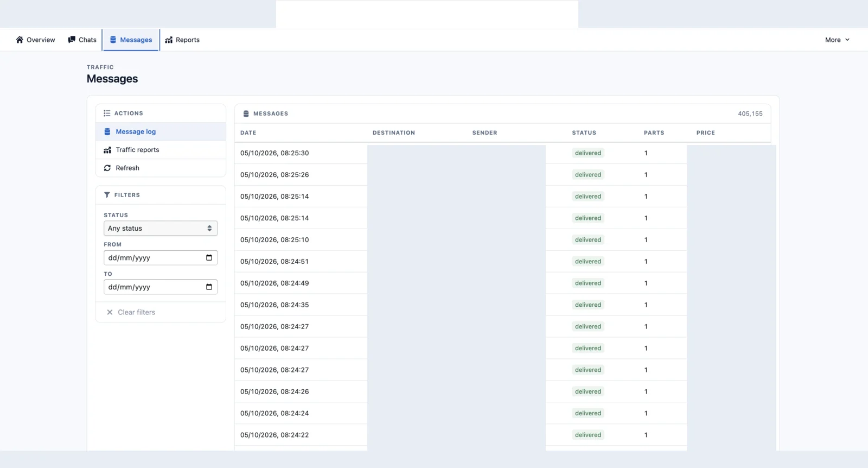Click Refresh in Actions panel
Viewport: 868px width, 468px height.
pyautogui.click(x=161, y=168)
